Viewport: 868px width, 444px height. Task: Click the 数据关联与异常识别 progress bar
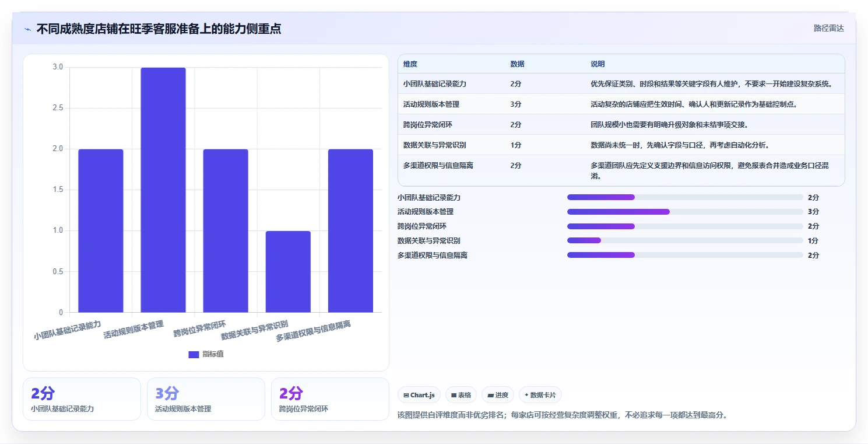click(685, 240)
